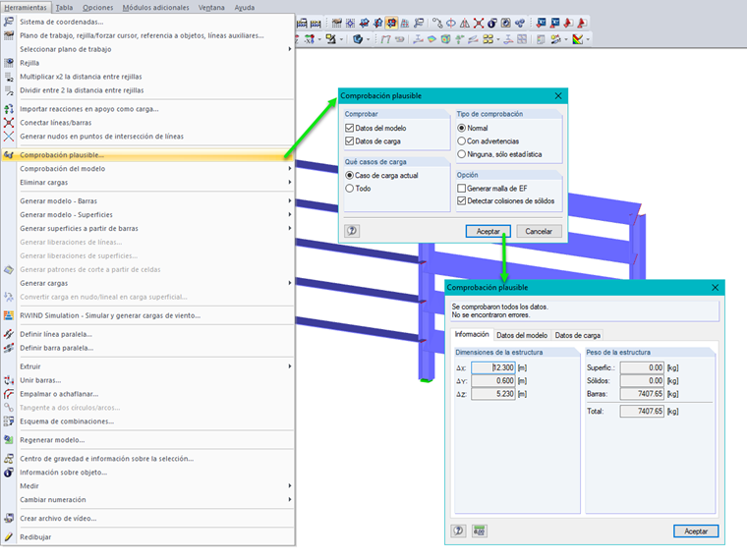Uncheck the Datos del modelo checkbox
The image size is (747, 560).
[x=349, y=128]
